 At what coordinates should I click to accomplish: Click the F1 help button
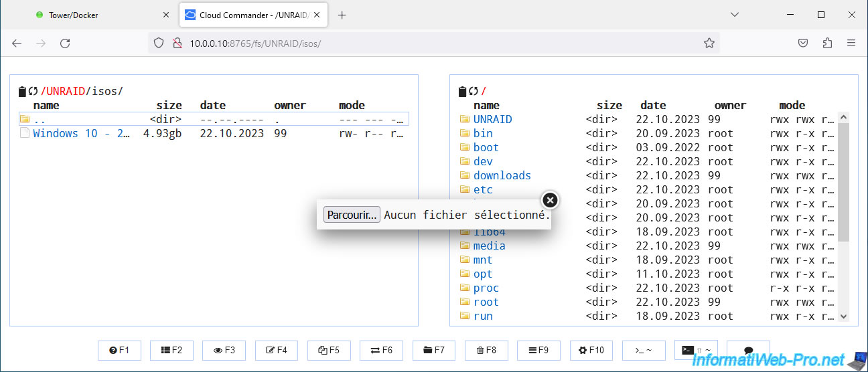coord(119,350)
